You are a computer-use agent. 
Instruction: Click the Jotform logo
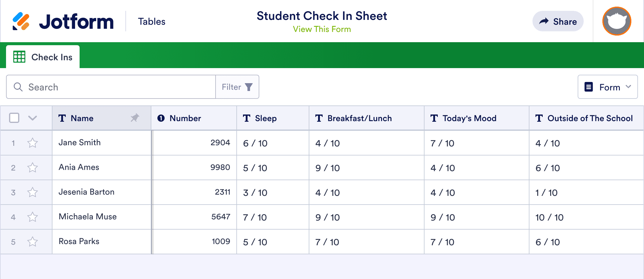pyautogui.click(x=63, y=20)
